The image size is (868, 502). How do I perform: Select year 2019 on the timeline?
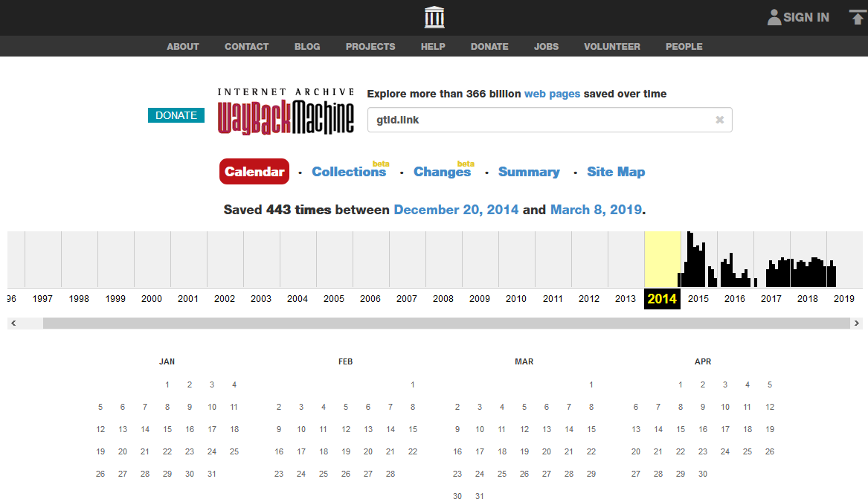(844, 299)
